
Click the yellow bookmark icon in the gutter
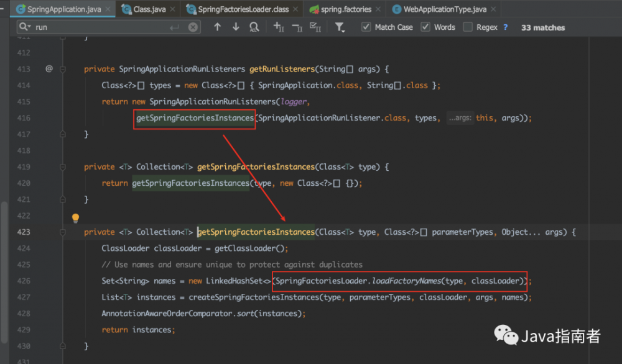75,218
